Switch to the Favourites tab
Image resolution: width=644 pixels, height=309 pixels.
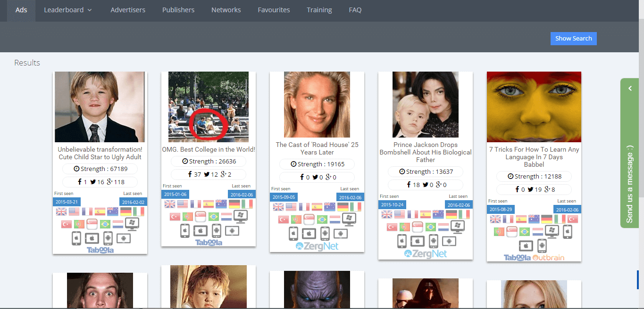pos(274,10)
